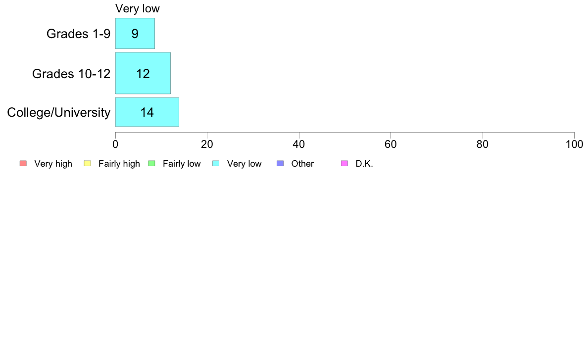Select the College/University bar showing 14
The image size is (588, 364).
[x=147, y=112]
